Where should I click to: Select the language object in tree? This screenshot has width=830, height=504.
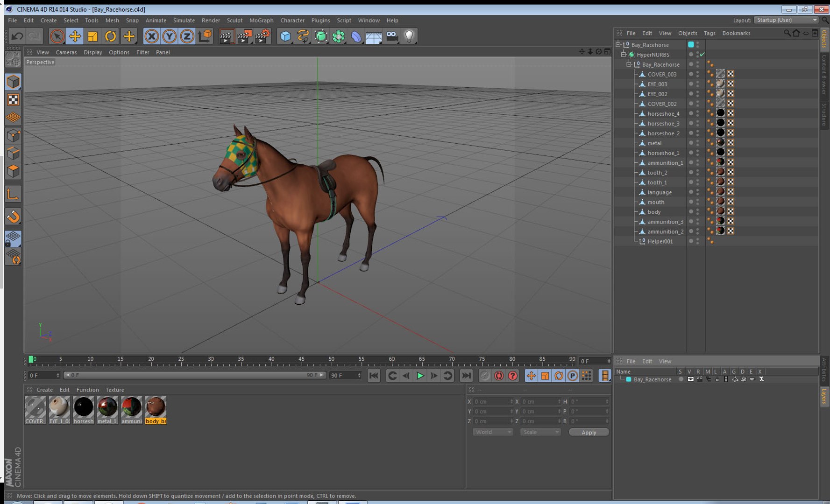660,192
